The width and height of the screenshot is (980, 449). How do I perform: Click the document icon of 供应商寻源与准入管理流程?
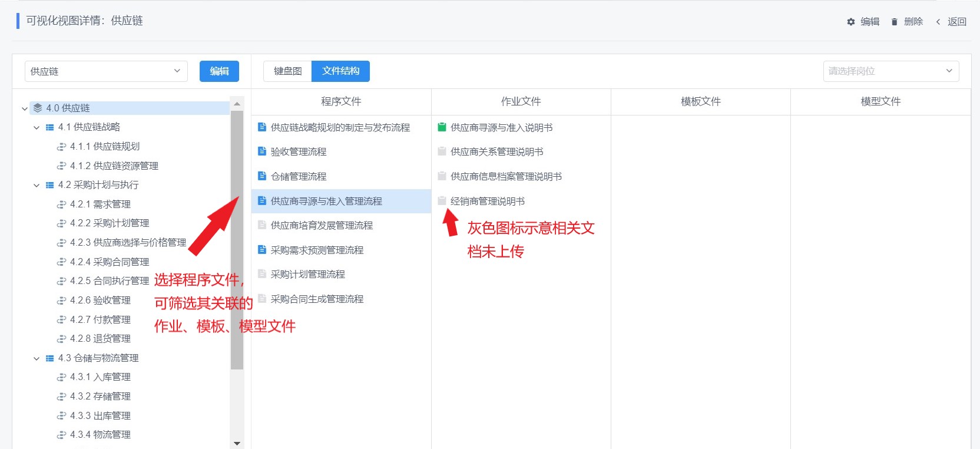click(262, 201)
